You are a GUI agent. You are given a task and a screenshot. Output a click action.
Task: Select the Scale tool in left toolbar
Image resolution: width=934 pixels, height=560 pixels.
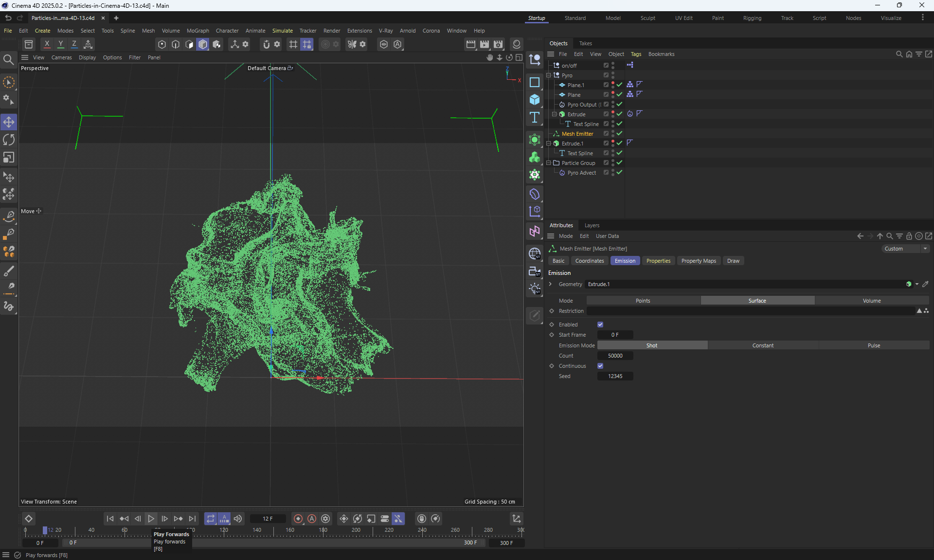click(9, 158)
